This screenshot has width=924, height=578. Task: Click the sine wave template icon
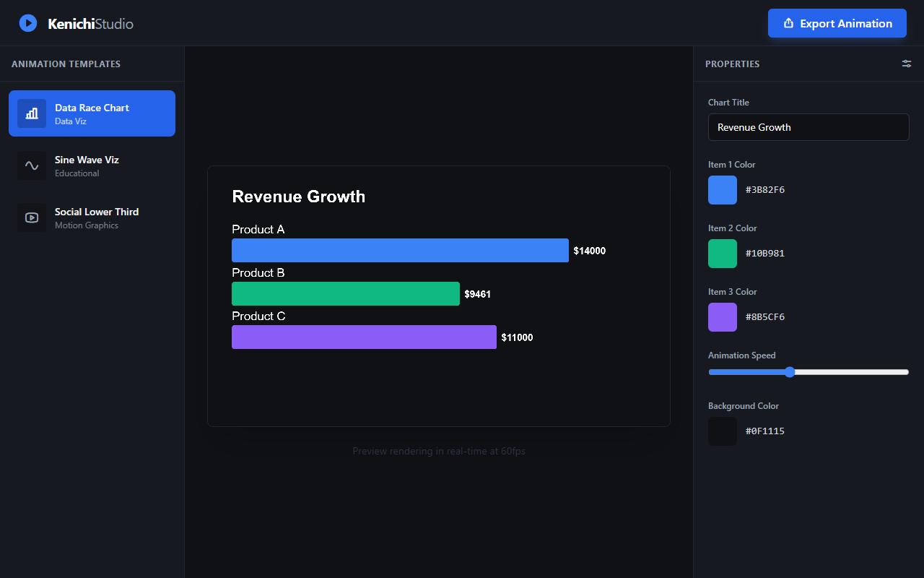[x=32, y=165]
